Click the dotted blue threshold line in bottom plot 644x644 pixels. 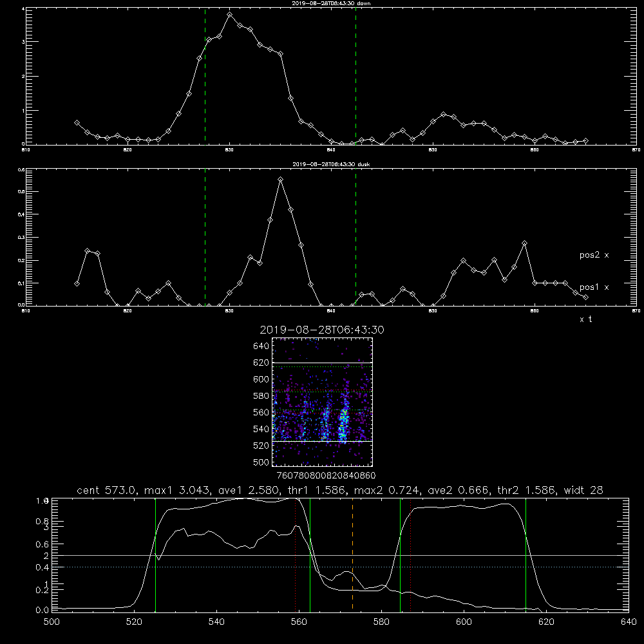click(x=340, y=567)
